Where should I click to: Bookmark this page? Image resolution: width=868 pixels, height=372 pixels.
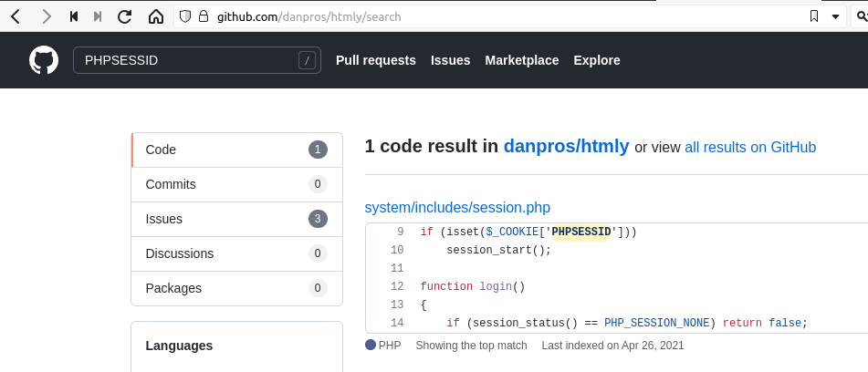pyautogui.click(x=814, y=16)
